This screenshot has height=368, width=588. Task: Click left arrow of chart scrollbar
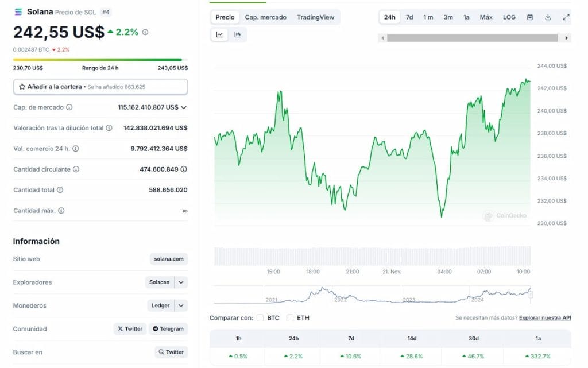tap(382, 38)
